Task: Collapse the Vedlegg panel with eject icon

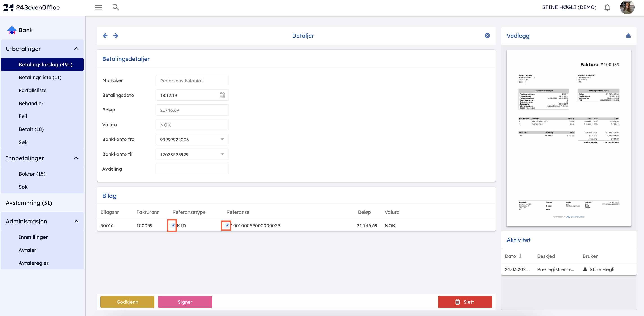Action: (628, 36)
